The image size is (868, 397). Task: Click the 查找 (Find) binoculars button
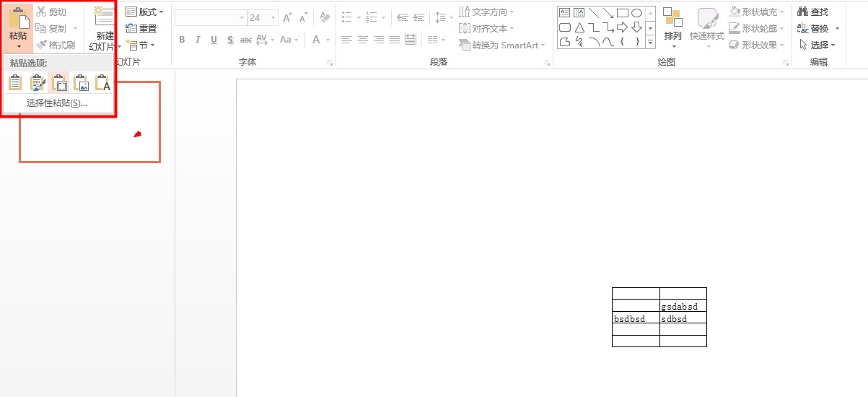pyautogui.click(x=813, y=12)
